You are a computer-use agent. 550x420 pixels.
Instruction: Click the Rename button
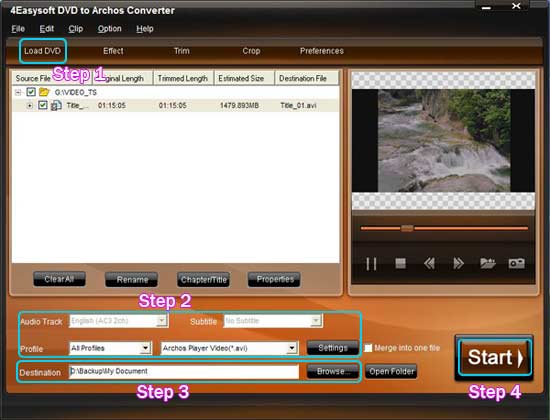(x=132, y=279)
